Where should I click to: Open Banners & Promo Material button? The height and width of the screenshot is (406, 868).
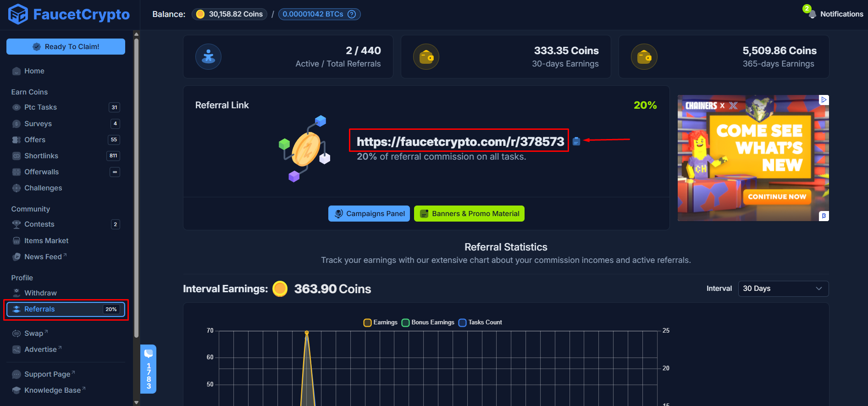(469, 214)
